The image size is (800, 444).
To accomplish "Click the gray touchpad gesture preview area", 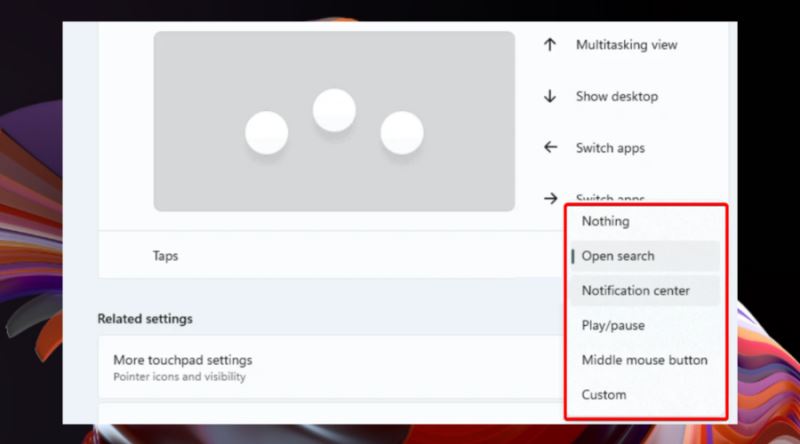I will pos(334,121).
